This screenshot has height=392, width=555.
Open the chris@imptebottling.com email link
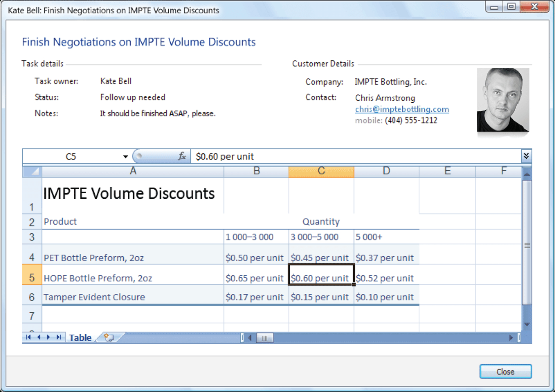click(x=402, y=109)
